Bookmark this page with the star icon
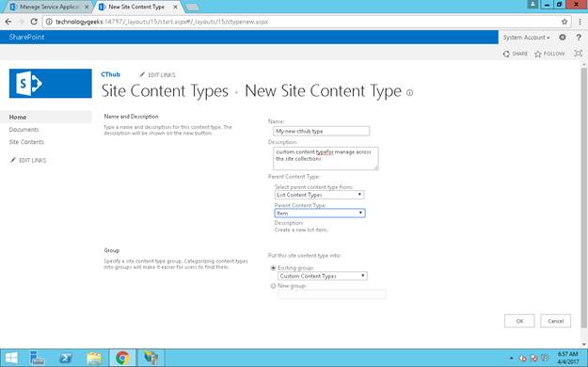The height and width of the screenshot is (367, 588). coord(564,22)
